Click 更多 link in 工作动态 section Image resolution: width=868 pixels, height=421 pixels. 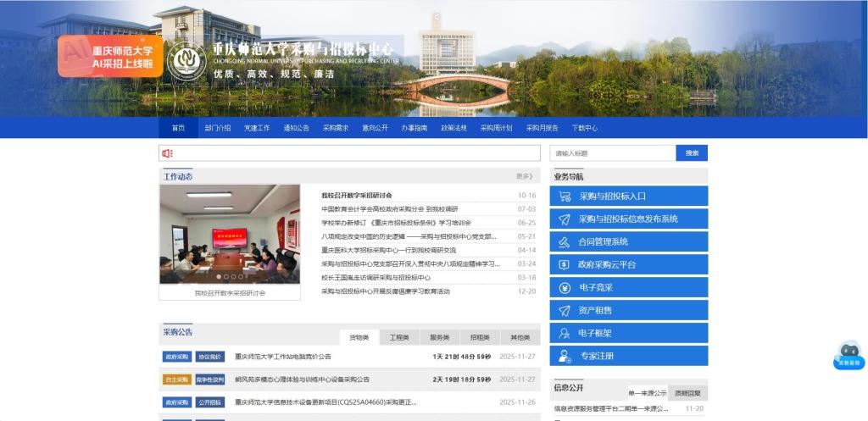point(525,176)
